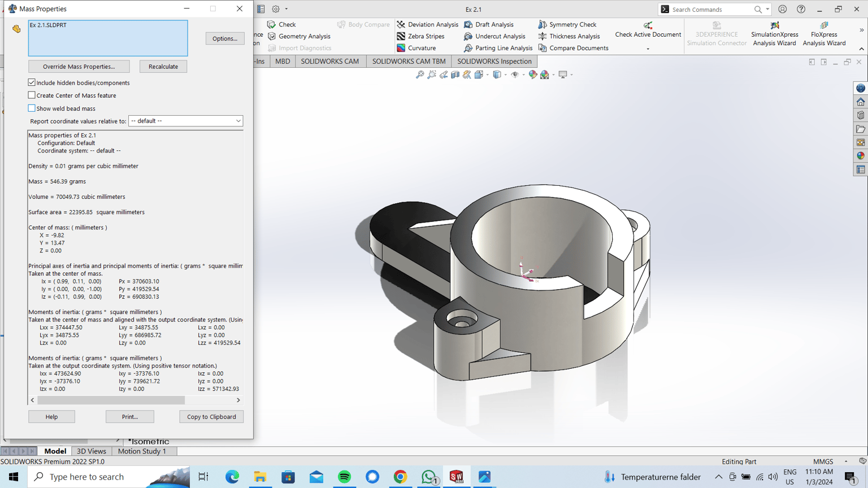
Task: Start Draft Analysis
Action: coord(489,24)
